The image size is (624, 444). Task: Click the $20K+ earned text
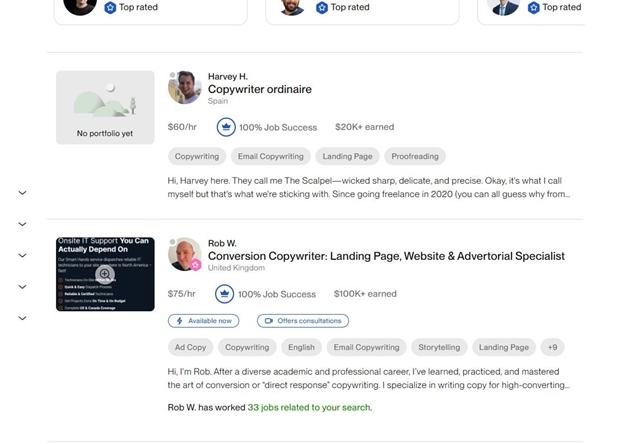(x=365, y=127)
